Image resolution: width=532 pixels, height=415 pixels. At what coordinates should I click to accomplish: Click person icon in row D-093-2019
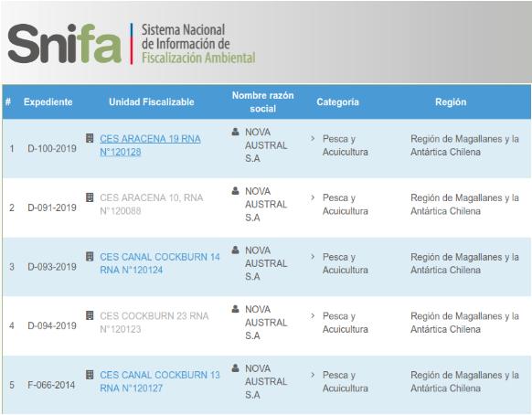235,250
